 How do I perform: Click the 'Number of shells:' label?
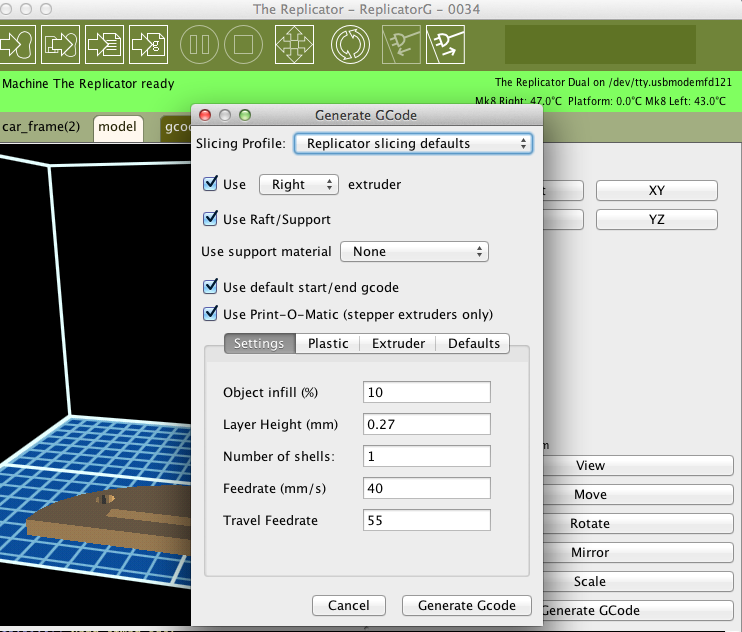click(x=279, y=456)
